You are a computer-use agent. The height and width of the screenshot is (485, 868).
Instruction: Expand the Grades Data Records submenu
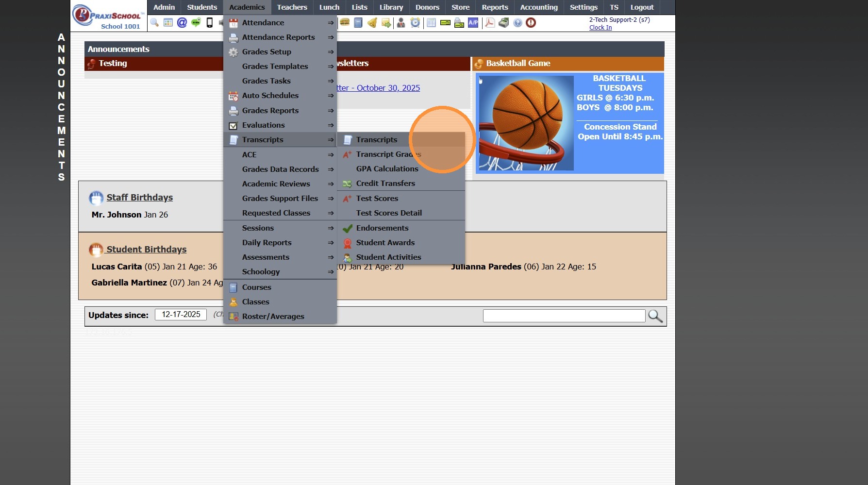click(280, 169)
